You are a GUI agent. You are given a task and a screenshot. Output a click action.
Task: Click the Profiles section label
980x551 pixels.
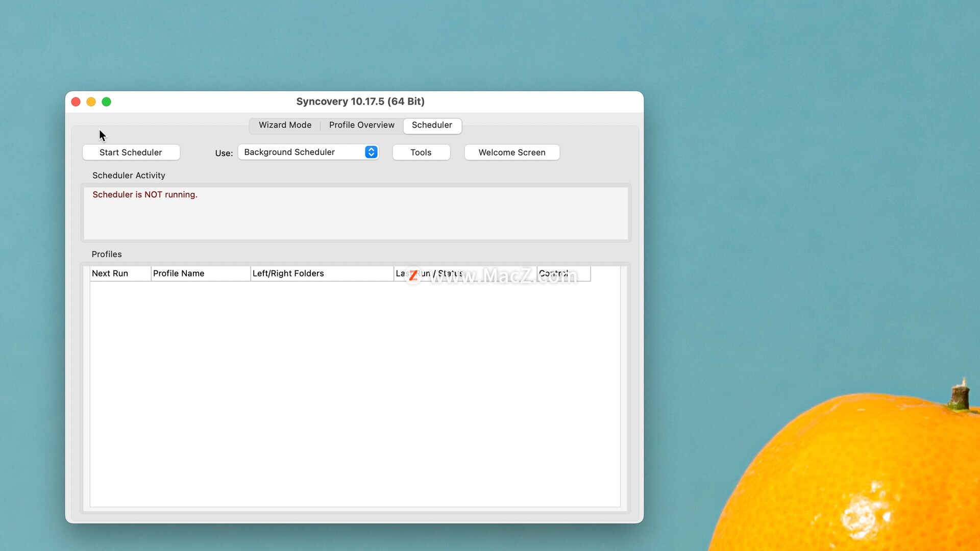tap(107, 254)
